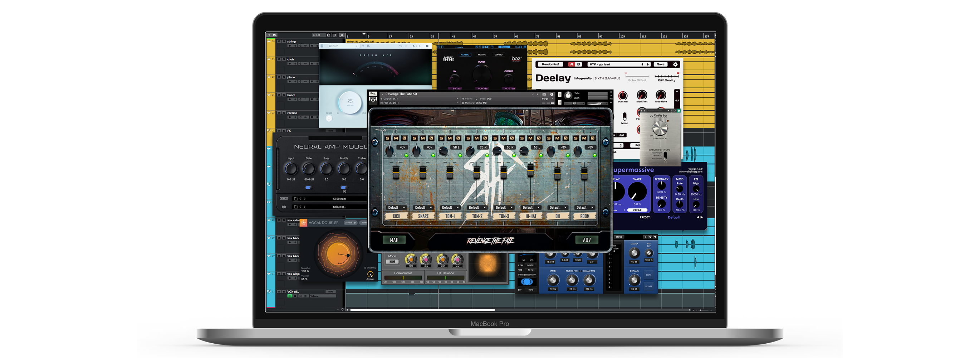This screenshot has width=980, height=358.
Task: Click the compressor plugin gear icon
Action: click(x=650, y=237)
